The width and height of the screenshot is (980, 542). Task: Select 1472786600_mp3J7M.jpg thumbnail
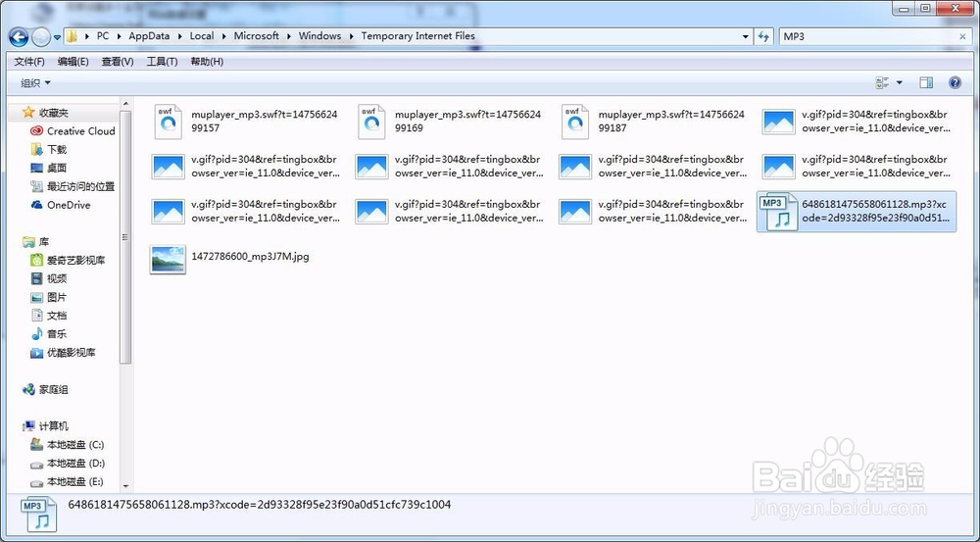tap(168, 259)
